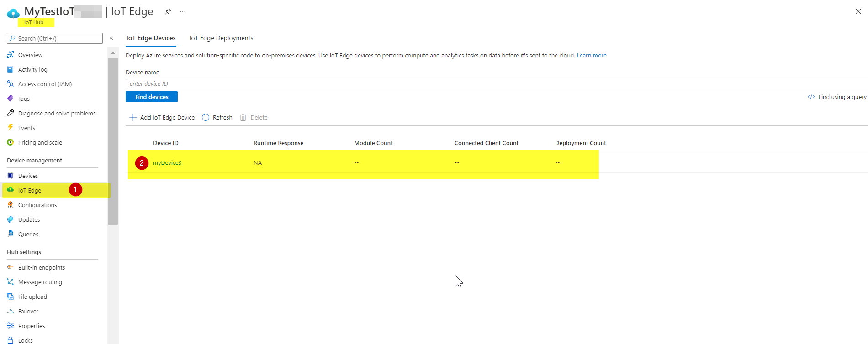Close the IoT Edge blade
This screenshot has width=868, height=344.
(x=858, y=11)
